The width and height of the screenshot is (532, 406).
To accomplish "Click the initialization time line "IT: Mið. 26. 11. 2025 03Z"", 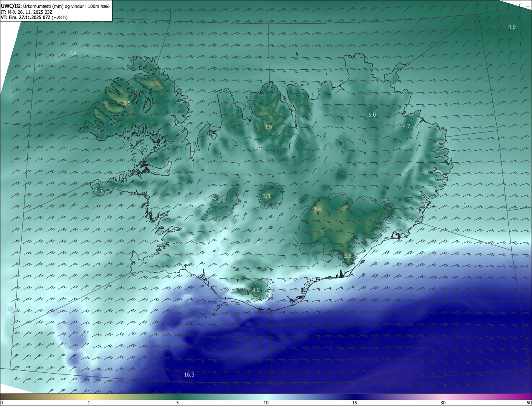I will (x=27, y=12).
